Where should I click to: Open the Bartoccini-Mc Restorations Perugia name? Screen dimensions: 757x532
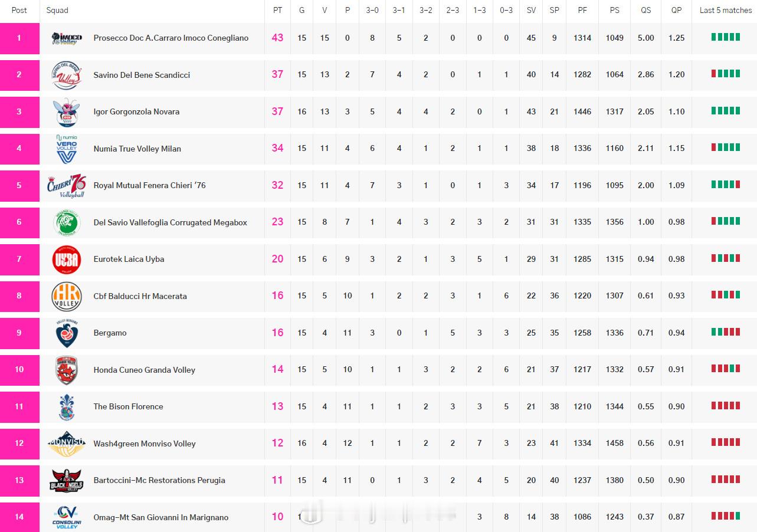coord(159,480)
